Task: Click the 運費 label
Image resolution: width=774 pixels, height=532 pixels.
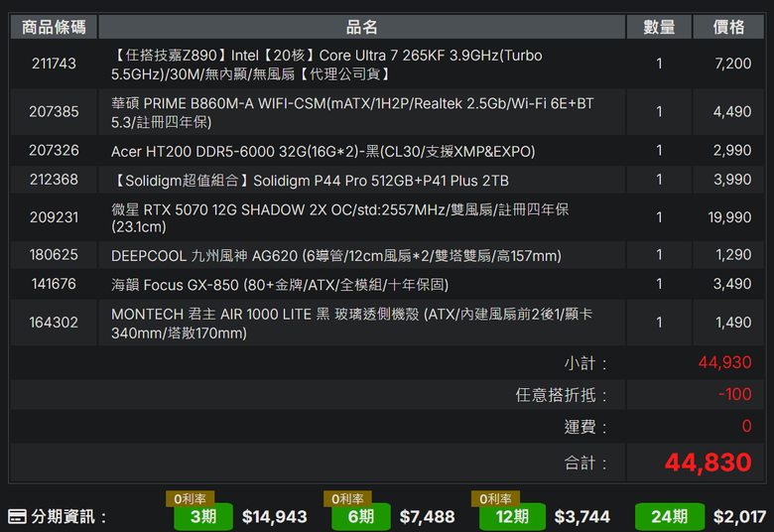Action: (x=585, y=427)
